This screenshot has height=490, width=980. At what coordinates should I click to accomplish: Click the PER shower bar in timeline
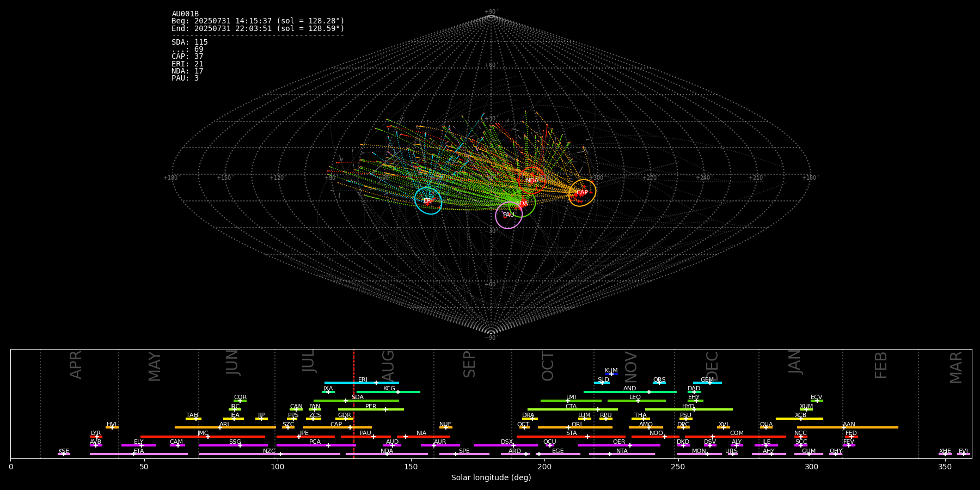pyautogui.click(x=371, y=409)
